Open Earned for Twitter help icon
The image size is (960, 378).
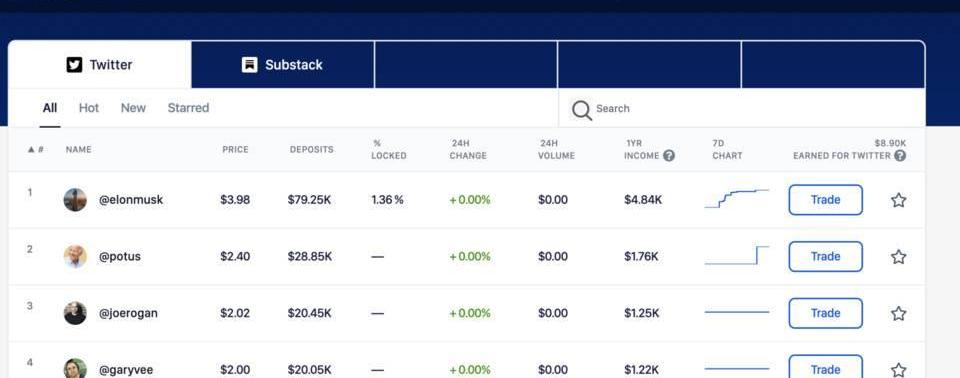click(x=899, y=156)
